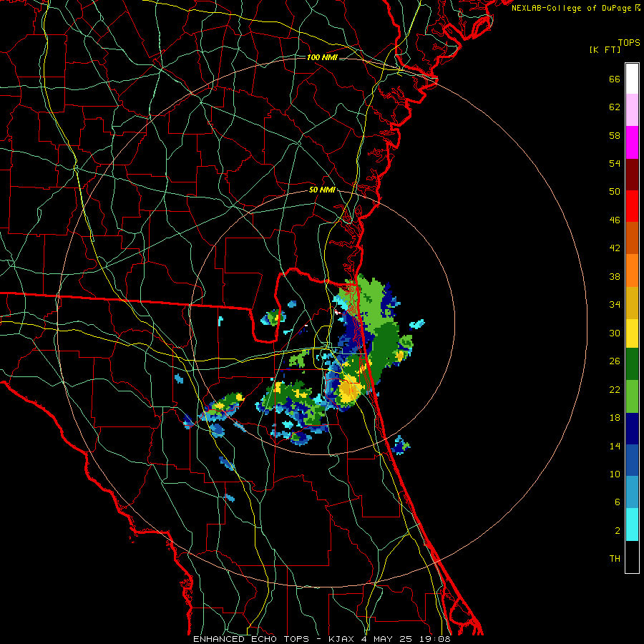The image size is (644, 644).
Task: Click the TH legend label
Action: tap(615, 559)
